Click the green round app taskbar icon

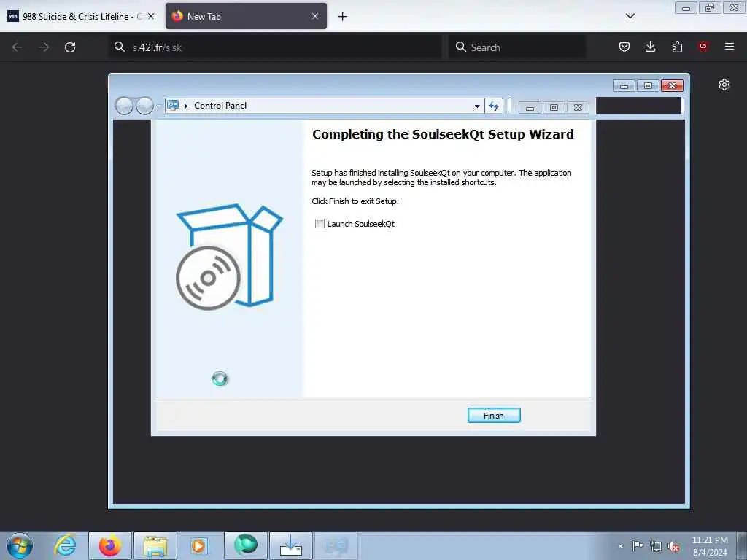pos(246,545)
